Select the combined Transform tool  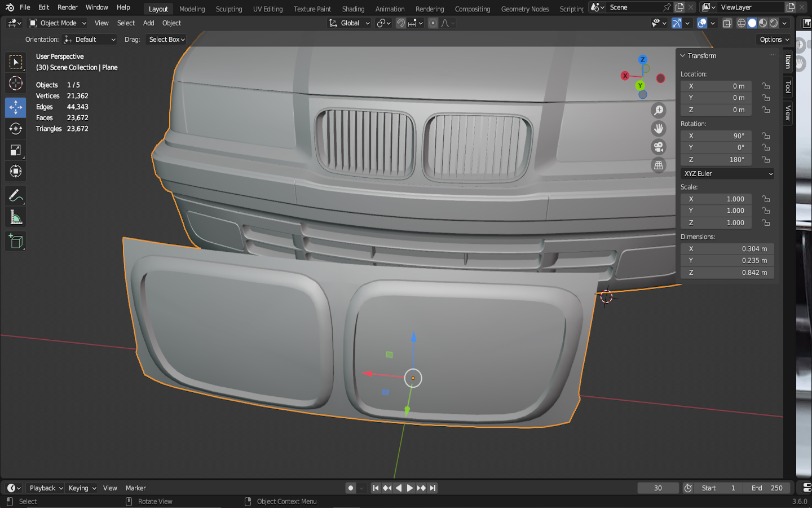(16, 172)
